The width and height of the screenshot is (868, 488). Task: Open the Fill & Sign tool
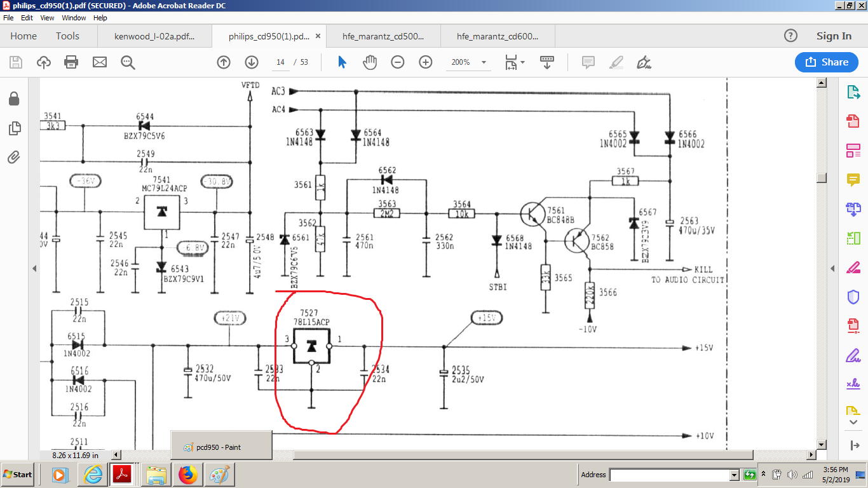coord(853,355)
